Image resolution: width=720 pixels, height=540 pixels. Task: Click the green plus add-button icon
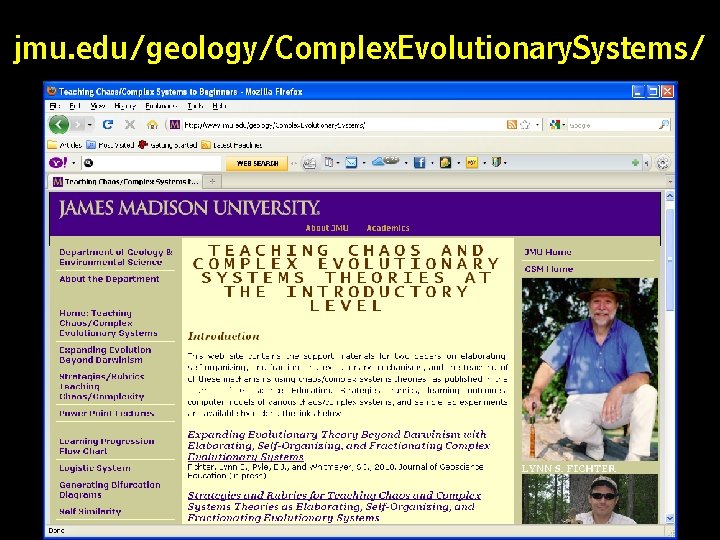point(635,163)
